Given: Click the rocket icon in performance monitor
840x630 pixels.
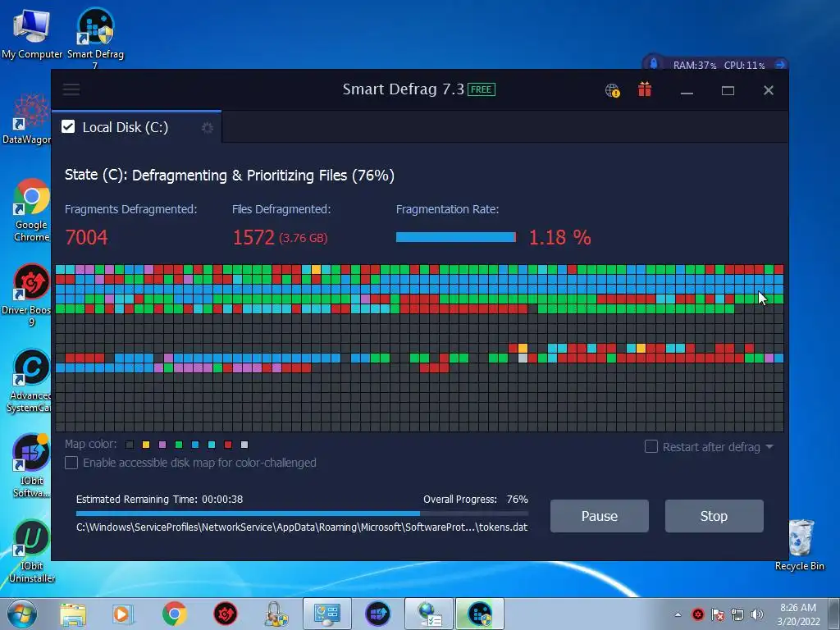Looking at the screenshot, I should pos(654,64).
